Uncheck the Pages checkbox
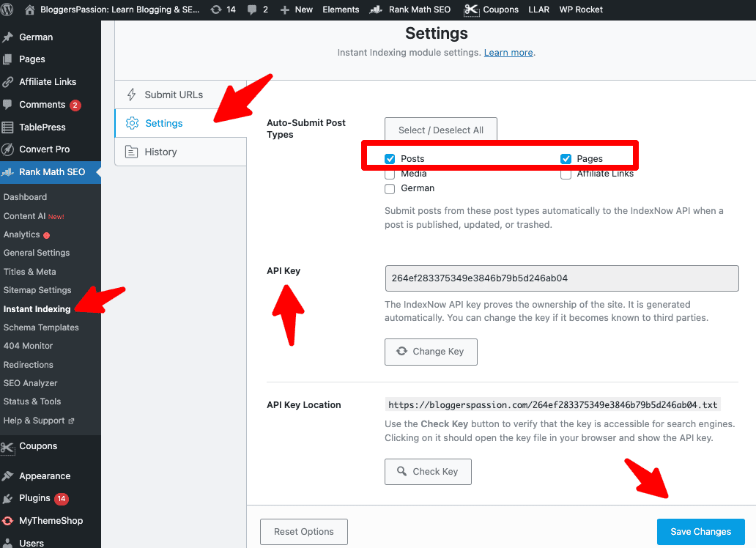 tap(566, 159)
